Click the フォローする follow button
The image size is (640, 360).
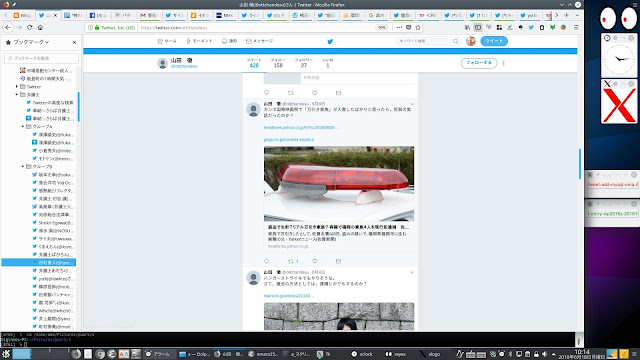pos(479,63)
